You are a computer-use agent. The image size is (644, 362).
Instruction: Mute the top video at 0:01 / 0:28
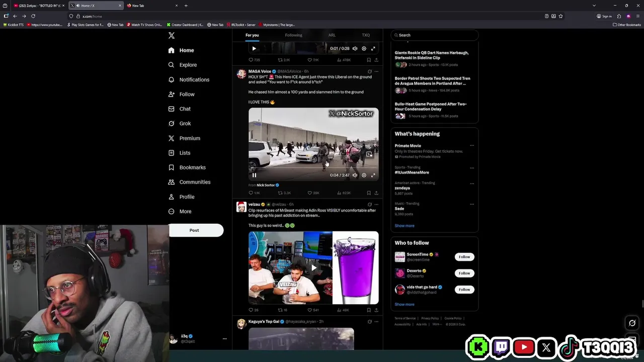tap(355, 49)
